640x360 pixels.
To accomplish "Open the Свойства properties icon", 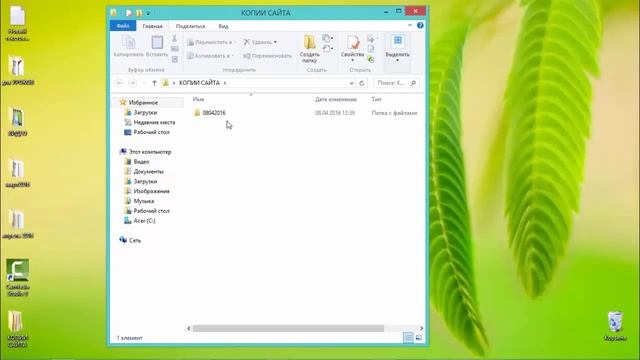I will click(353, 42).
